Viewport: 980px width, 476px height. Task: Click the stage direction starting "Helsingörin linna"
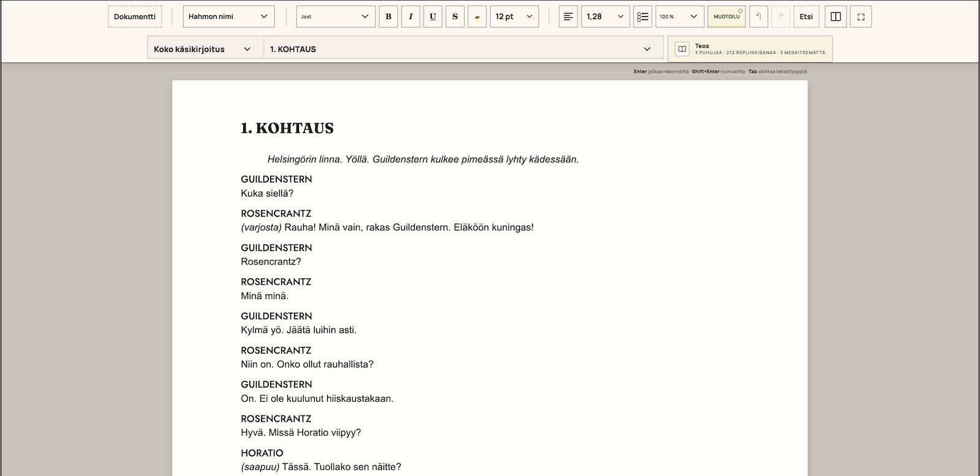click(x=423, y=159)
